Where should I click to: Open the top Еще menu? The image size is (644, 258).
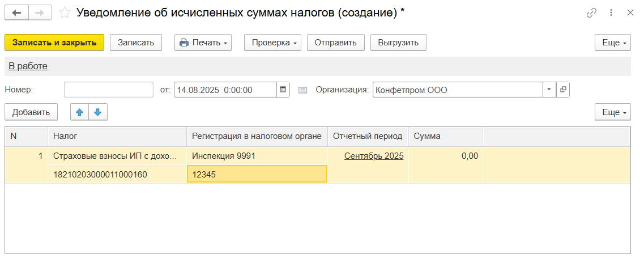[x=612, y=43]
